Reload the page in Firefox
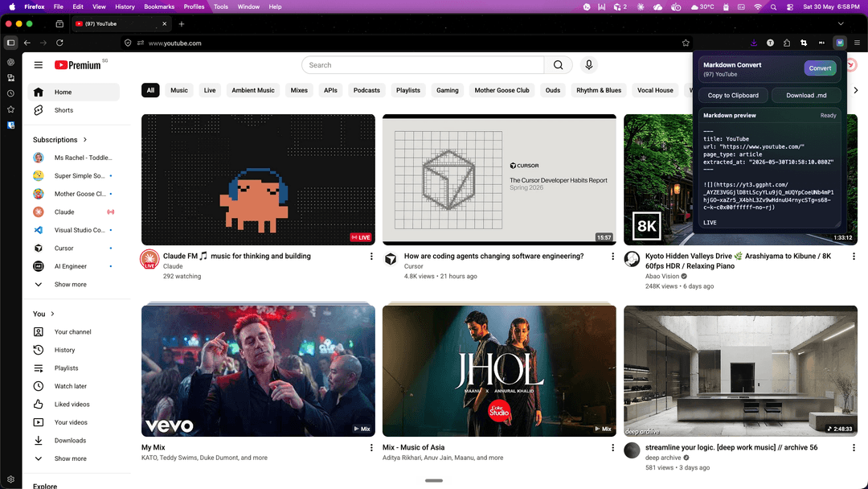 tap(59, 43)
